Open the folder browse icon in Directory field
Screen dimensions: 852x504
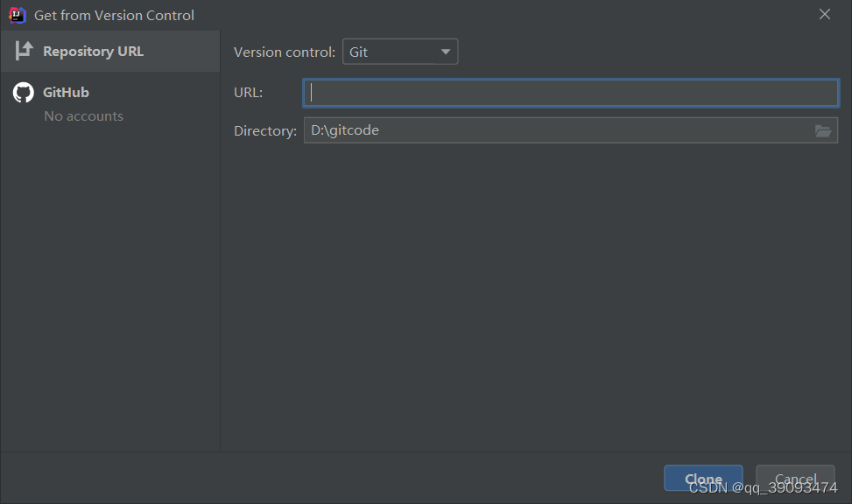pos(822,131)
